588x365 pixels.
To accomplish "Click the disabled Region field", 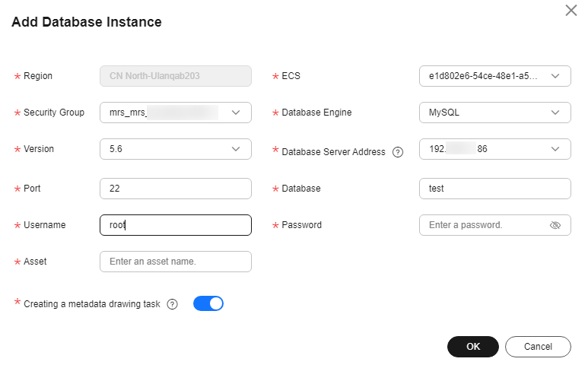I will (x=175, y=76).
